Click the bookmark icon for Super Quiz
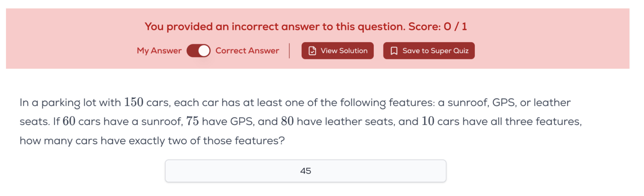 pos(394,51)
